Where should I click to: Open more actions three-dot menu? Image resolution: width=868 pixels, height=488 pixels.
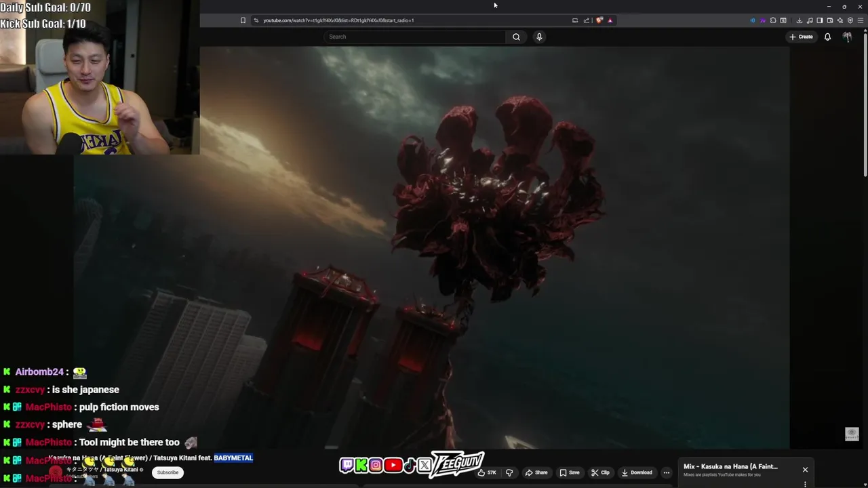(667, 472)
